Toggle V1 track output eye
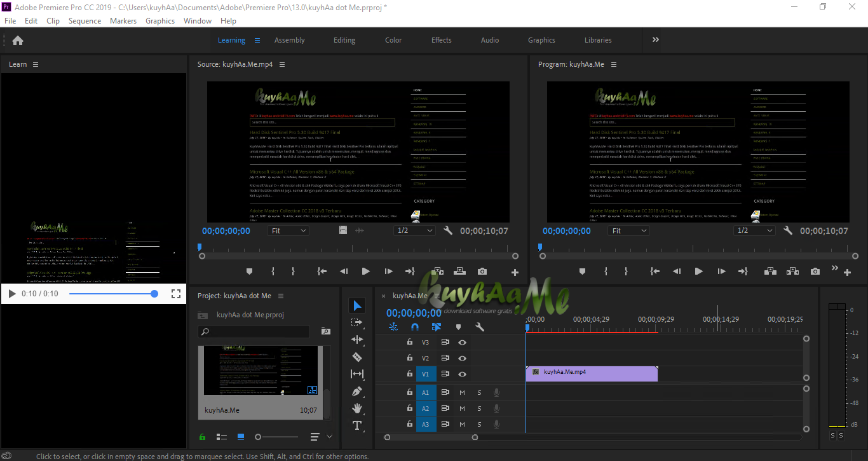 click(463, 375)
